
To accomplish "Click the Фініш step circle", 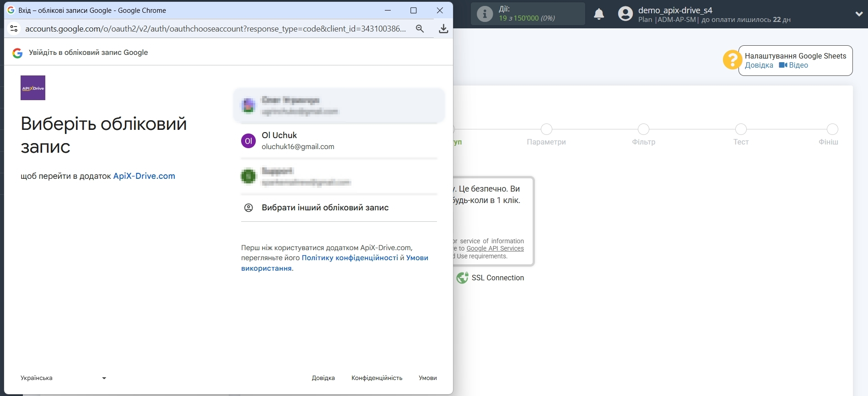I will point(833,129).
